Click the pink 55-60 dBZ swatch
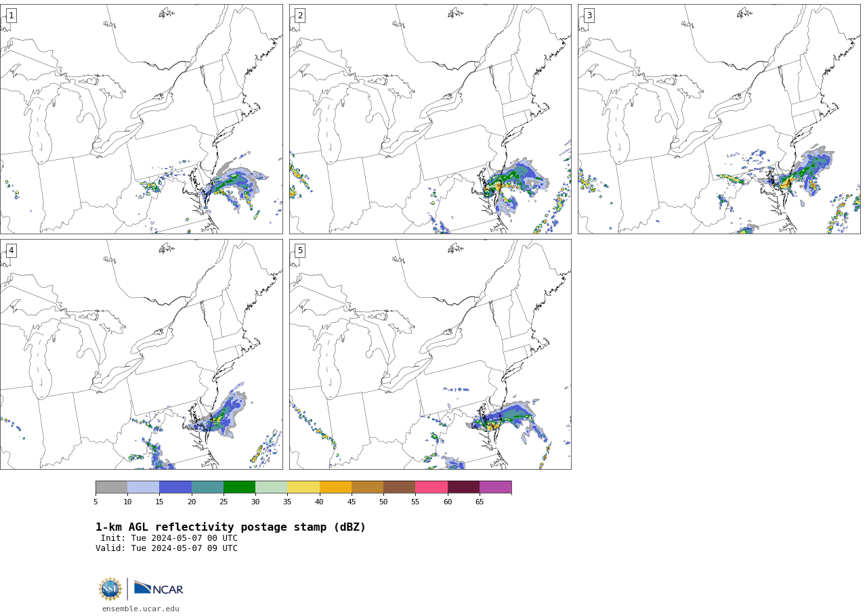The image size is (867, 616). tap(431, 487)
